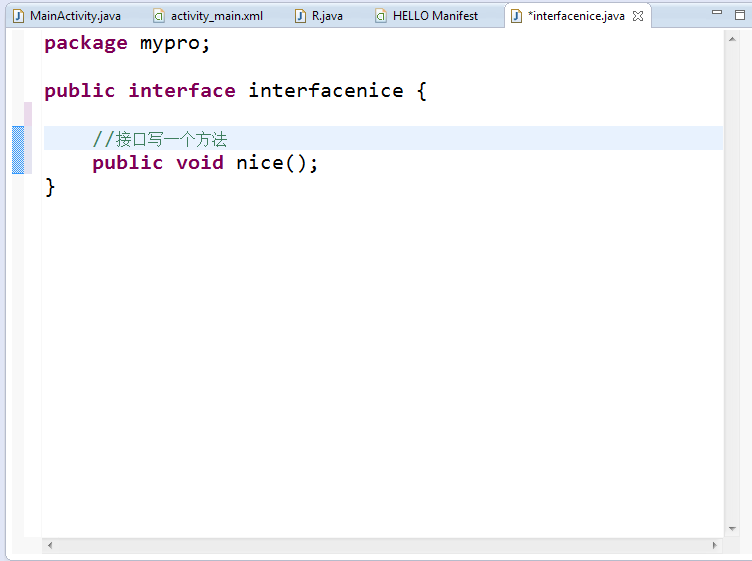Select the interfacenice.java tab
The height and width of the screenshot is (561, 752).
pyautogui.click(x=578, y=16)
